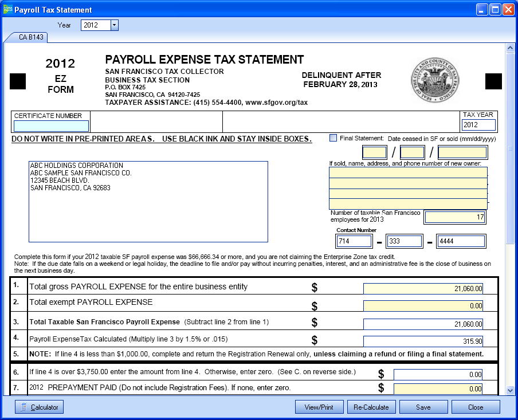Click the Close button at bottom
The width and height of the screenshot is (518, 420).
476,407
